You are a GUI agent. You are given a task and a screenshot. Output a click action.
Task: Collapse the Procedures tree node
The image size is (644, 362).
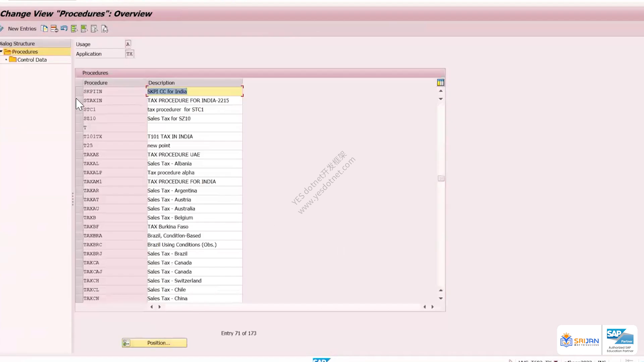[x=1, y=52]
